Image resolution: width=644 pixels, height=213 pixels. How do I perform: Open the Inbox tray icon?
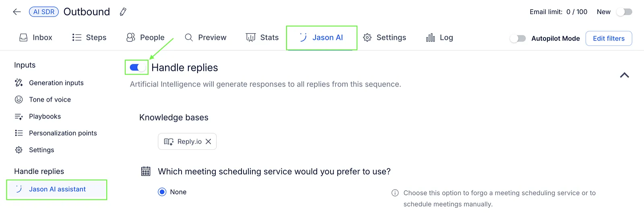pyautogui.click(x=23, y=37)
